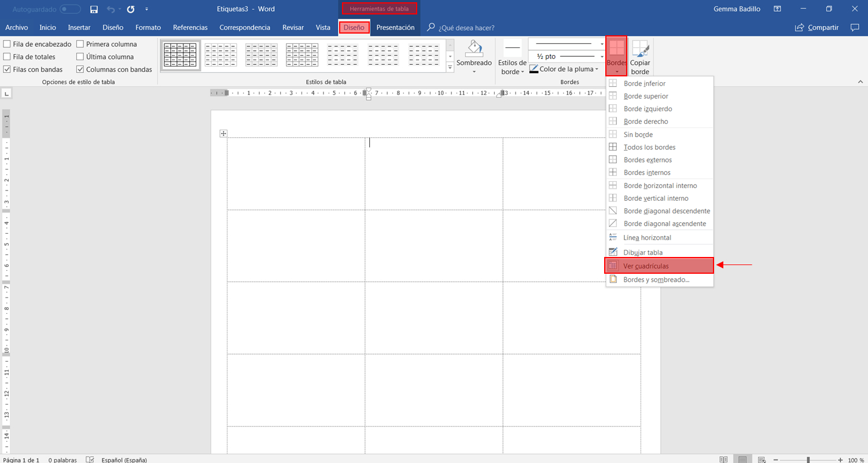Click Ver cuadrículas in borders menu

pos(646,266)
